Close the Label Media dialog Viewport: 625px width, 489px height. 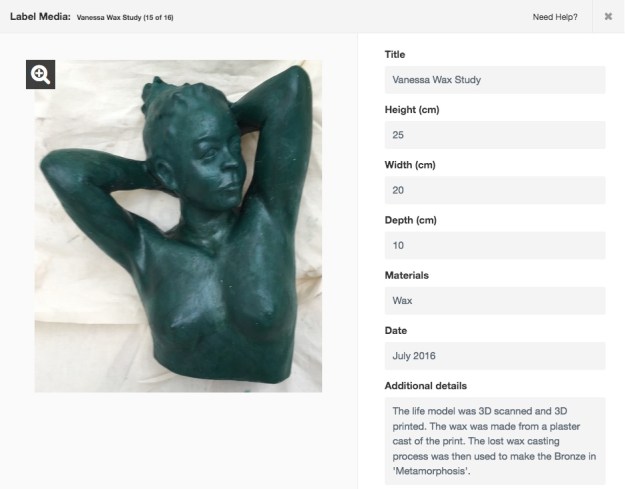pyautogui.click(x=608, y=16)
